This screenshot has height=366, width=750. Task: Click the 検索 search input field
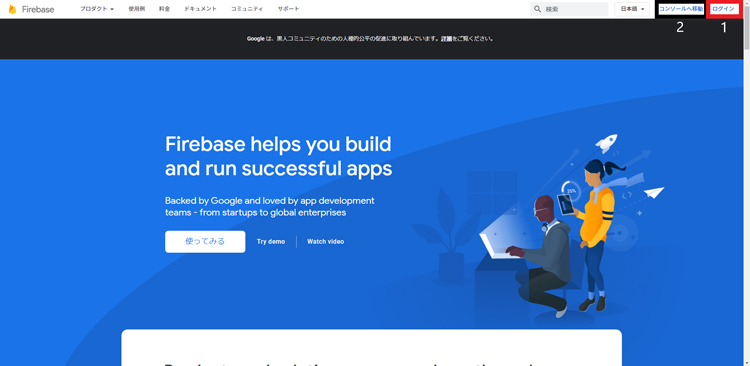[x=569, y=9]
